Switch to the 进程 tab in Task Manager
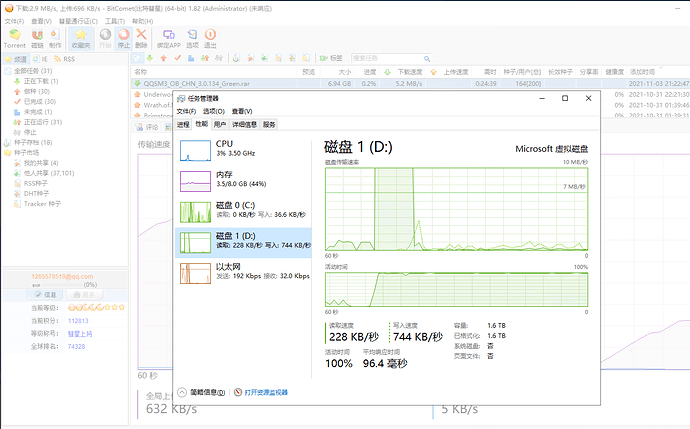This screenshot has width=690, height=429. click(183, 125)
